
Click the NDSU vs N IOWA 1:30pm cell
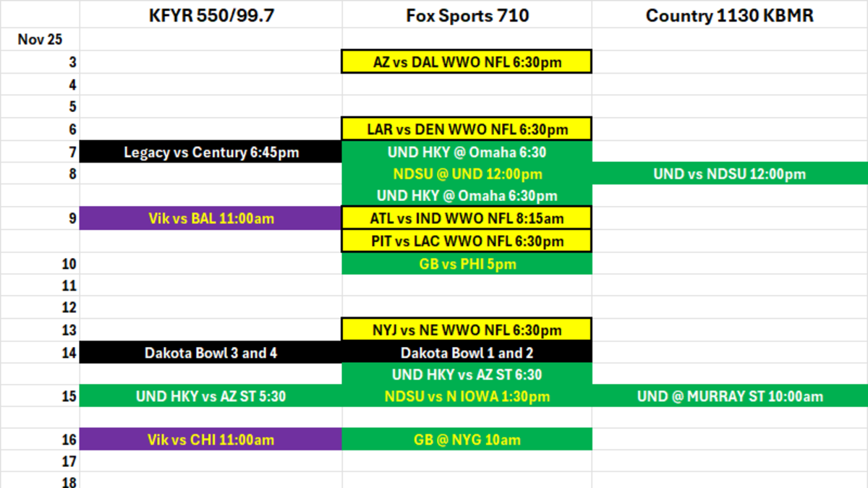tap(467, 396)
